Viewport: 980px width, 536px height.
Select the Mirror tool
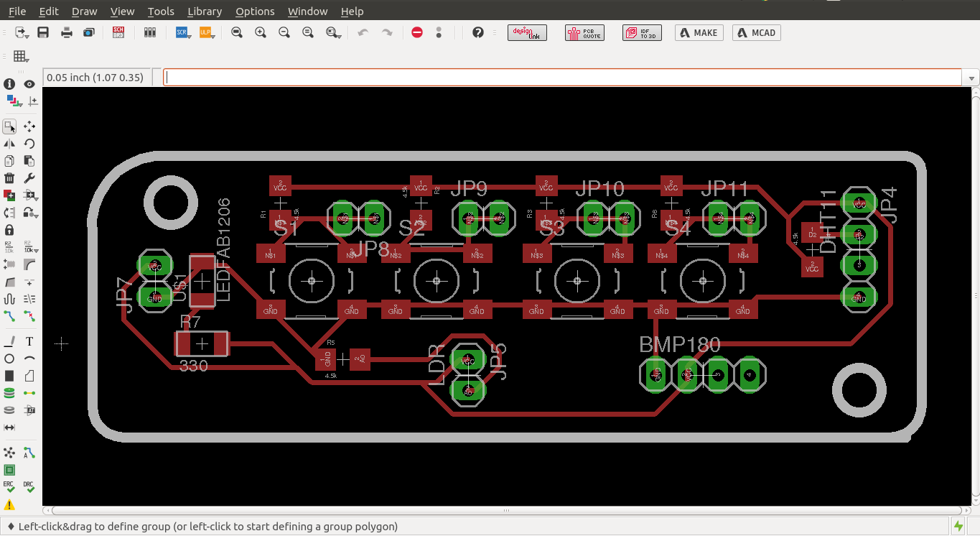click(9, 144)
